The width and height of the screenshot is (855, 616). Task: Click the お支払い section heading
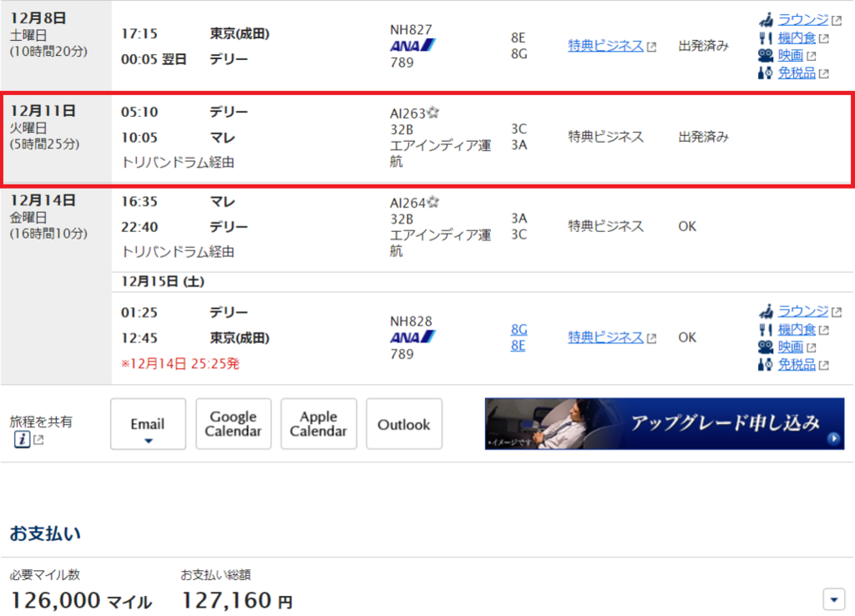click(x=45, y=533)
